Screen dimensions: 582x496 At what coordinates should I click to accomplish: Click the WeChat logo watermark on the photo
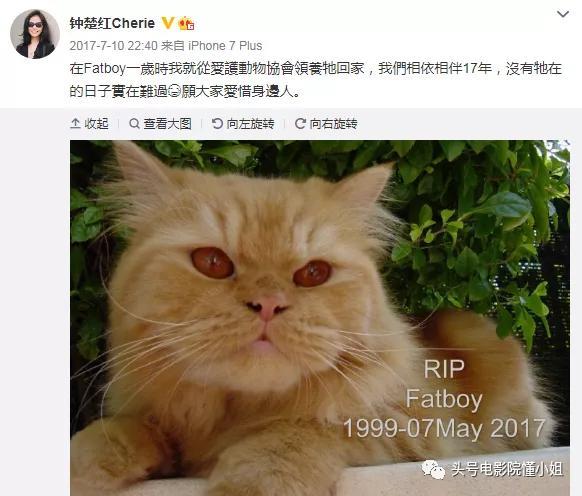pyautogui.click(x=433, y=469)
